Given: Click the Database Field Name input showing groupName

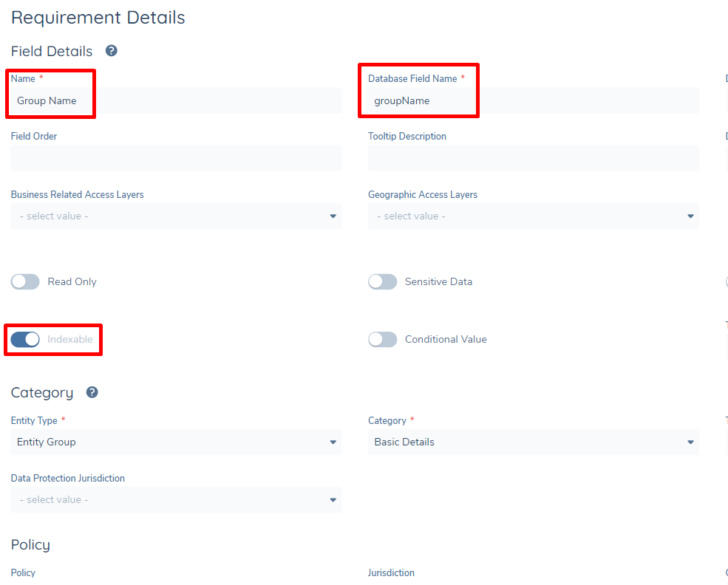Looking at the screenshot, I should point(533,100).
